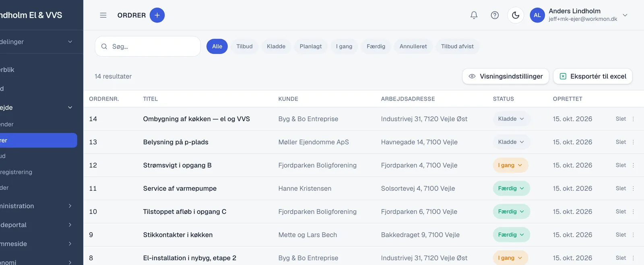
Task: Click Slet on order 12
Action: click(x=621, y=165)
